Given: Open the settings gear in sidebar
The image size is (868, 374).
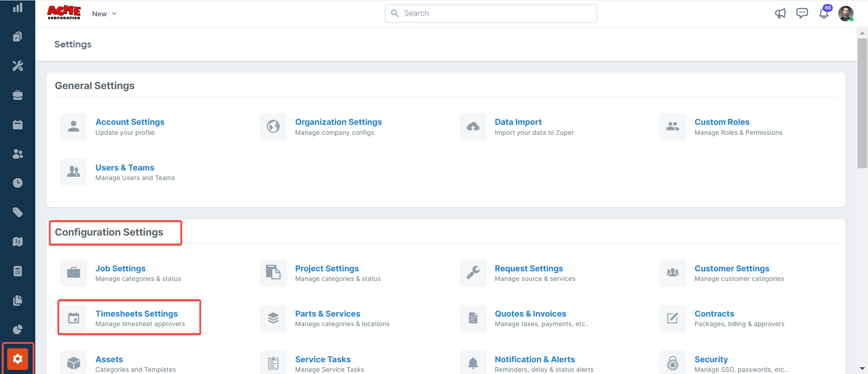Looking at the screenshot, I should tap(18, 359).
